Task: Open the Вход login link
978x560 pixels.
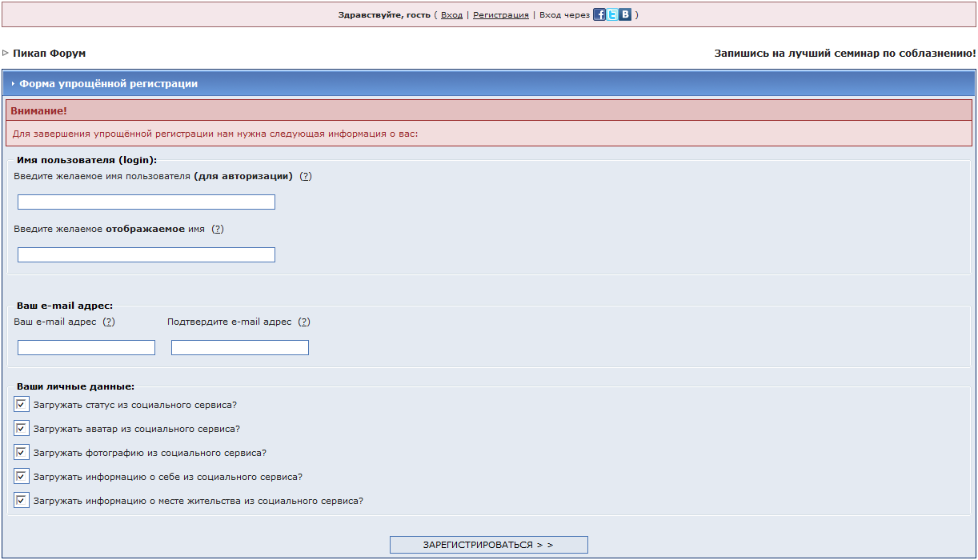Action: click(451, 15)
